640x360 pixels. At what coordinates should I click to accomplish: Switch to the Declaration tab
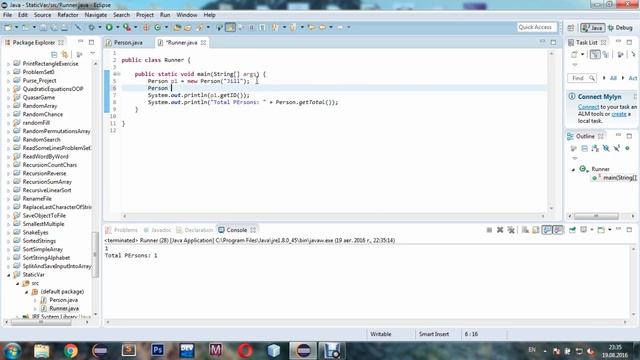pos(195,230)
